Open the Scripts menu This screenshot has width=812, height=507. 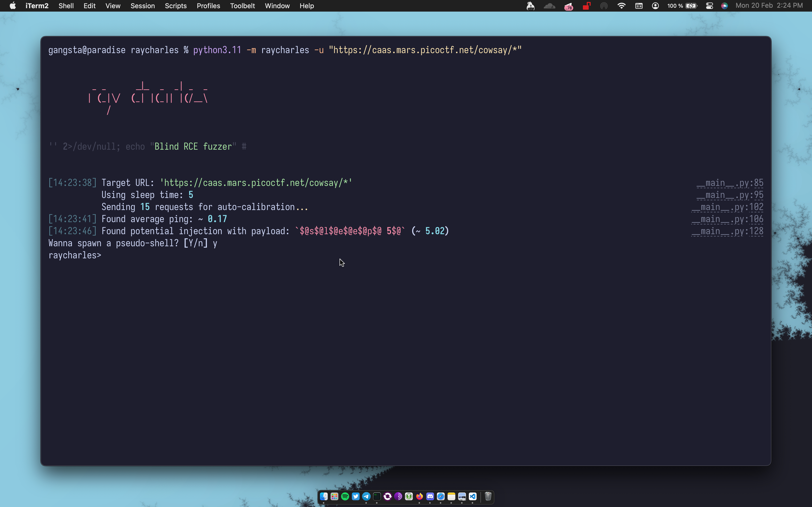[x=175, y=6]
